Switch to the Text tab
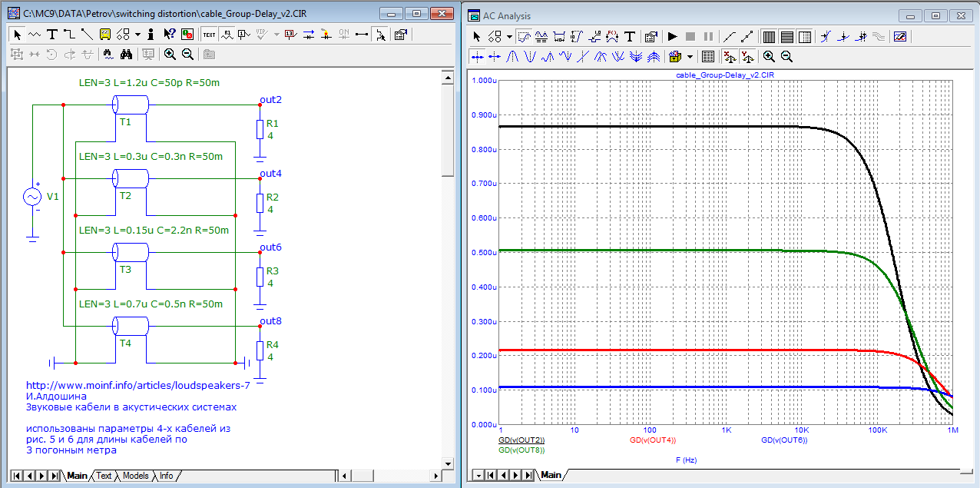This screenshot has height=488, width=980. [x=104, y=476]
